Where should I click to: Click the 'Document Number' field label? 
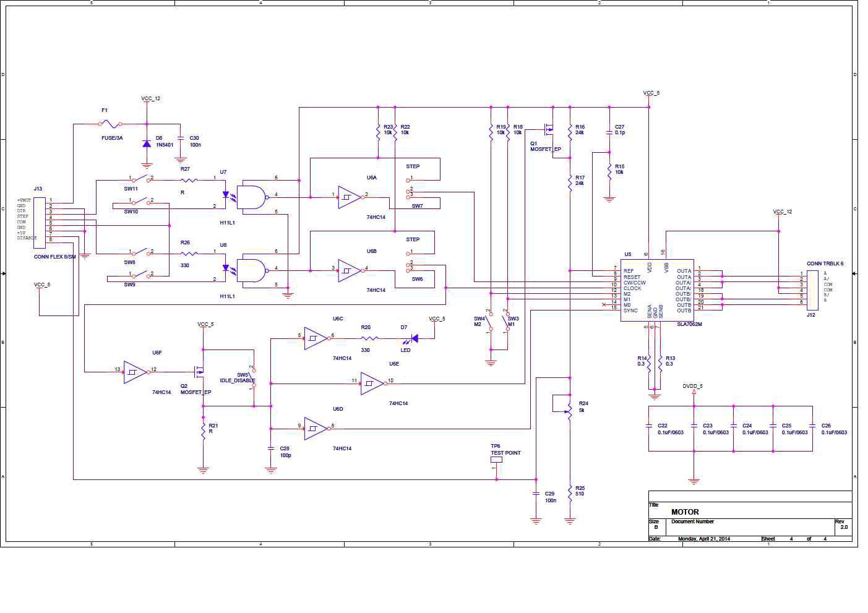coord(693,521)
